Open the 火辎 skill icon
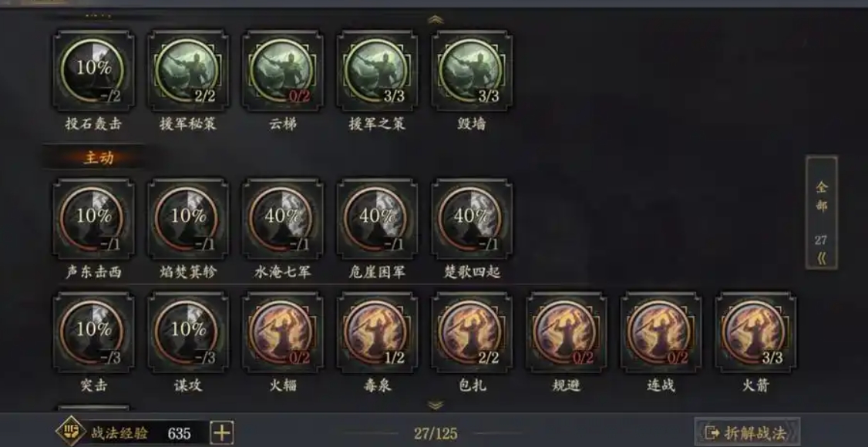The image size is (868, 447). pyautogui.click(x=282, y=332)
